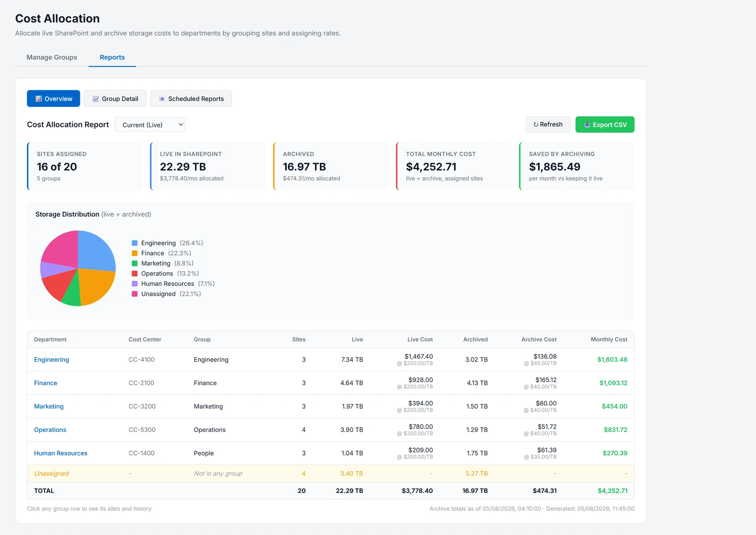756x535 pixels.
Task: Click the 5.27 TB unassigned archived value
Action: (476, 474)
